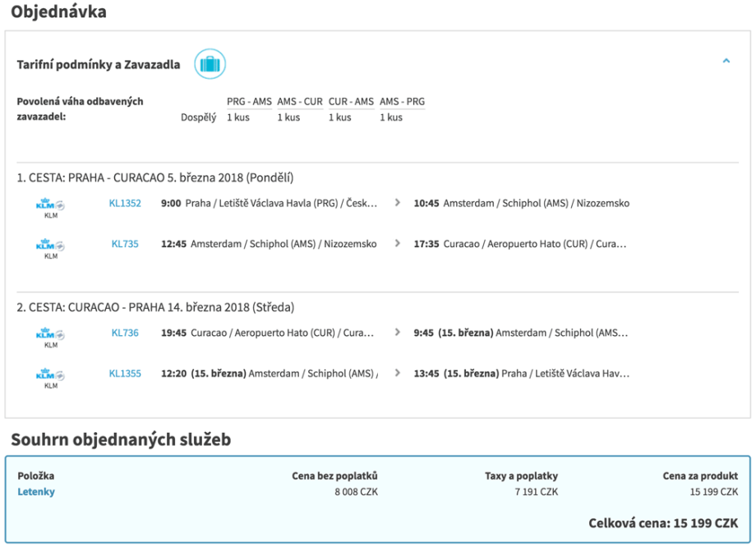Screen dimensions: 756x547
Task: Click the arrow in the KL736 flight row
Action: tap(398, 333)
